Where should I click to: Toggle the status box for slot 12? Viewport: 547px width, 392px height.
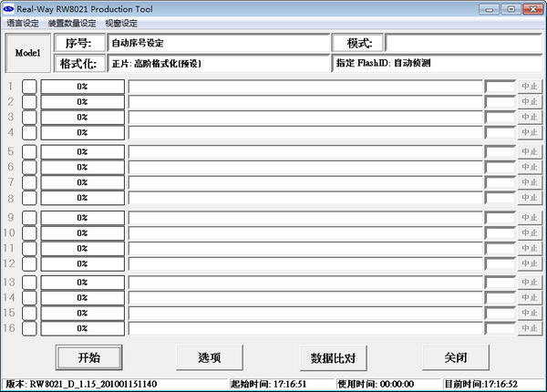(x=29, y=263)
